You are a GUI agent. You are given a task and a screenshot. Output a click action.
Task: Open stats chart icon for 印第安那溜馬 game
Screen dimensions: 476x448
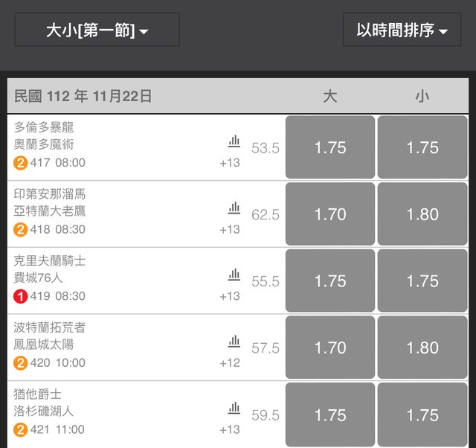pyautogui.click(x=234, y=208)
